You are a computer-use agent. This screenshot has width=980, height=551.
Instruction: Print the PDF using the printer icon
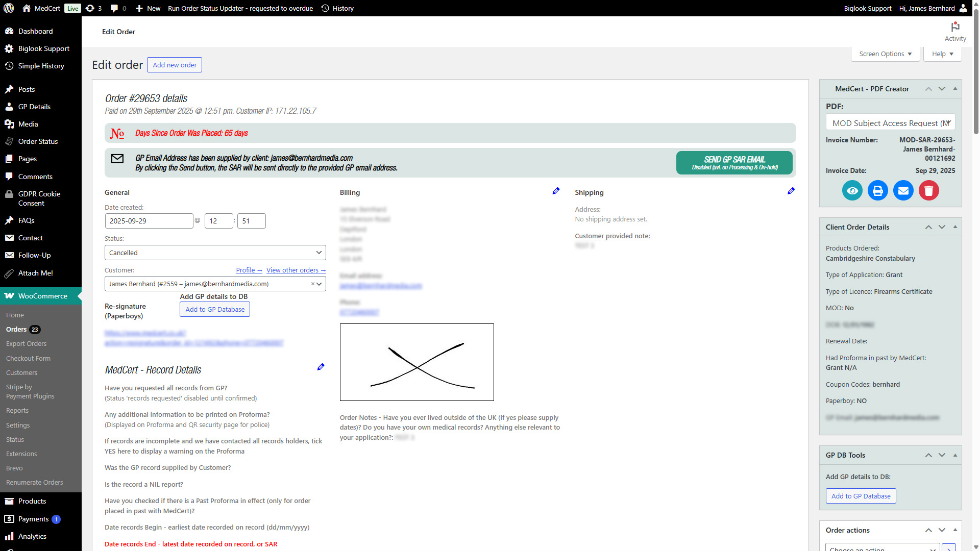878,191
